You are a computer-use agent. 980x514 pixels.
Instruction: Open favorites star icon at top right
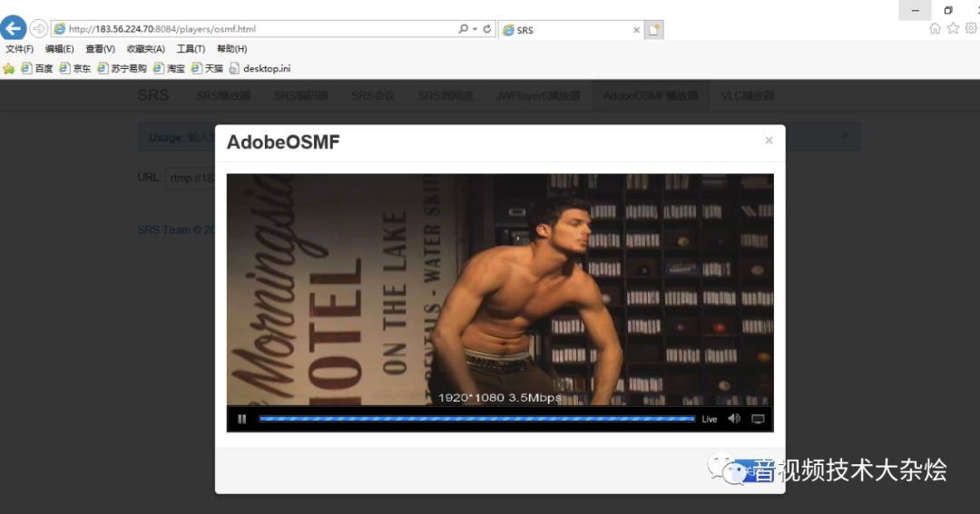click(x=953, y=28)
